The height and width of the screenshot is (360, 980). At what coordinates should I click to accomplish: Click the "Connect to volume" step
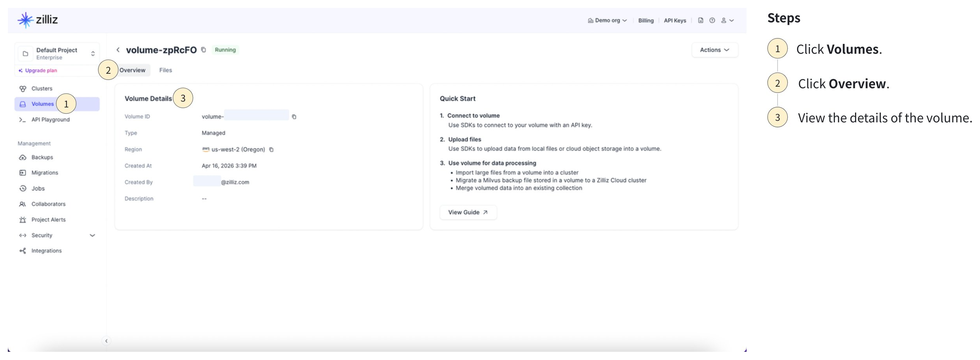point(474,116)
